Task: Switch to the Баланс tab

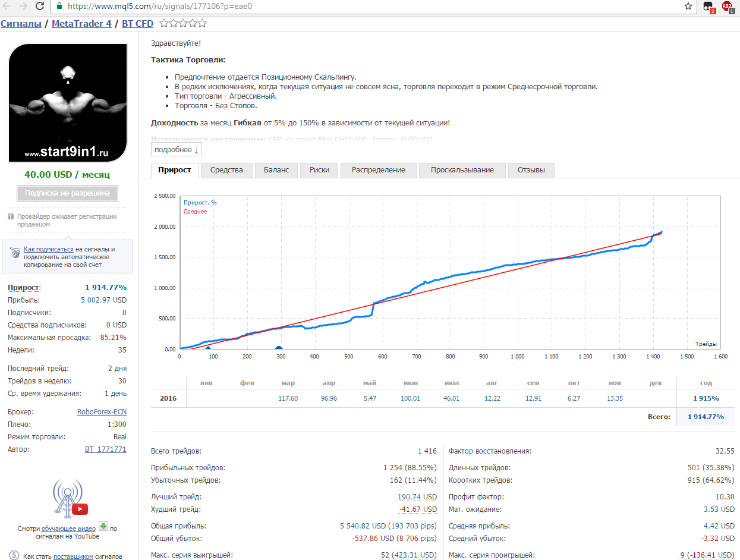Action: [276, 170]
